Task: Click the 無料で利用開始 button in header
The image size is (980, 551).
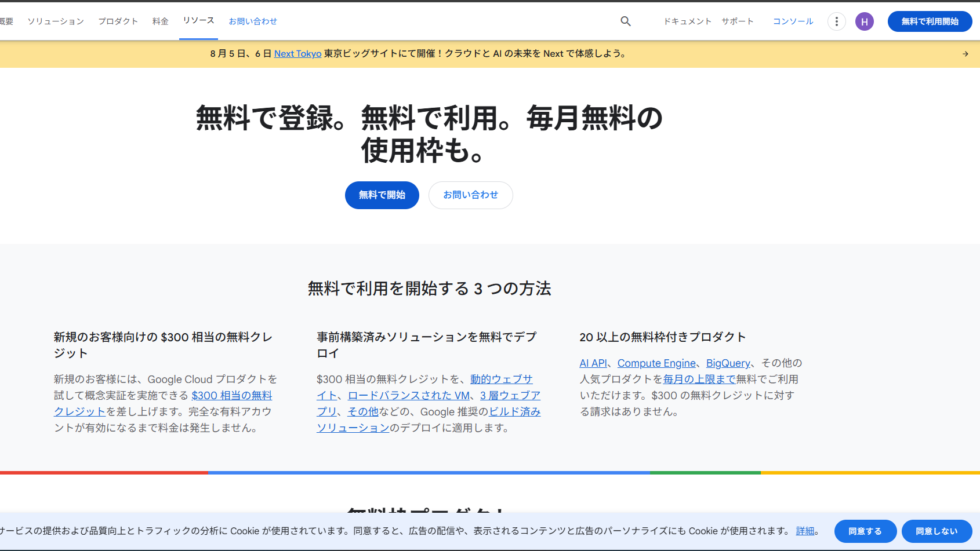Action: tap(930, 21)
